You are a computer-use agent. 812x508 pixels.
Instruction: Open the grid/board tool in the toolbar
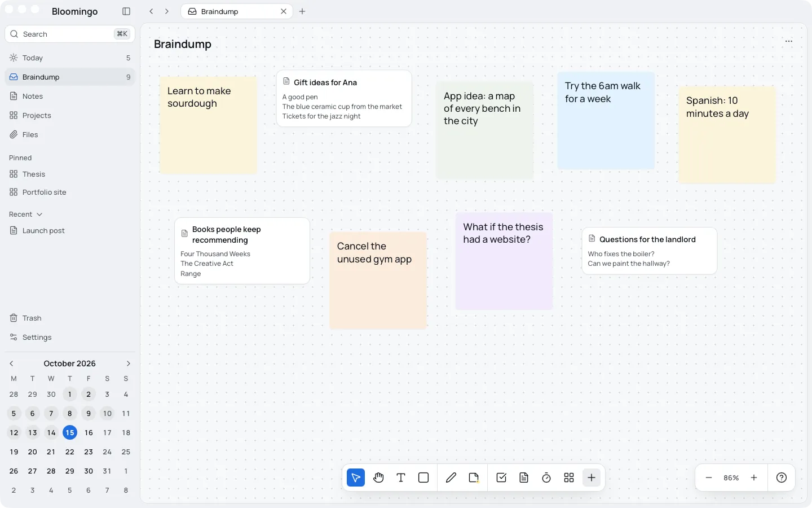[x=569, y=478]
